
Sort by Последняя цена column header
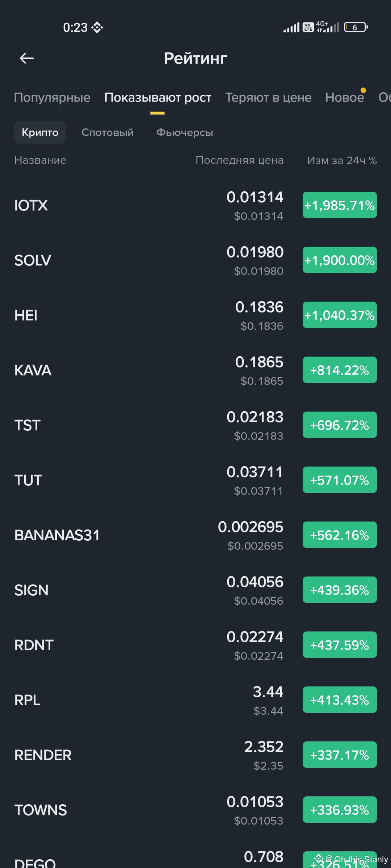(239, 160)
